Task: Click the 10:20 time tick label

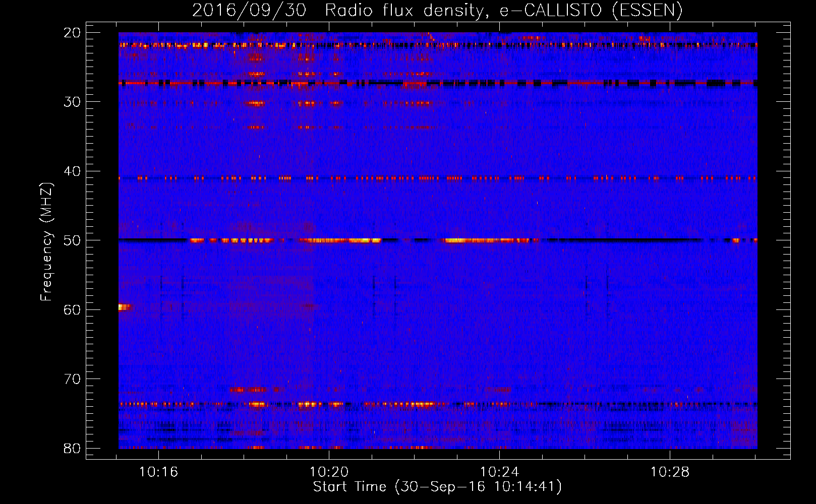Action: pyautogui.click(x=329, y=472)
